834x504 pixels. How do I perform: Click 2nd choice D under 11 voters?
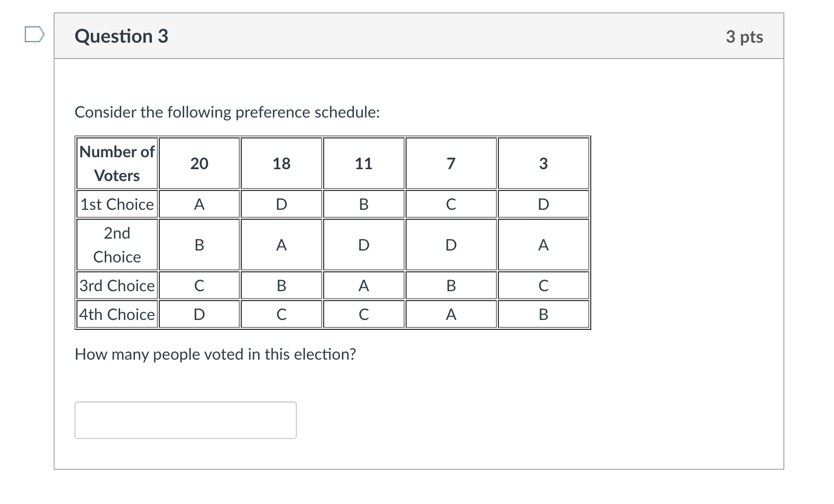(364, 245)
